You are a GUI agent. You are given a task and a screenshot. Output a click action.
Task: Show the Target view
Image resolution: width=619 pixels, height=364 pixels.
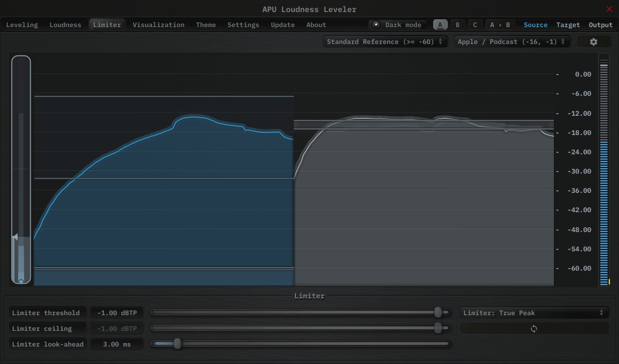tap(568, 25)
